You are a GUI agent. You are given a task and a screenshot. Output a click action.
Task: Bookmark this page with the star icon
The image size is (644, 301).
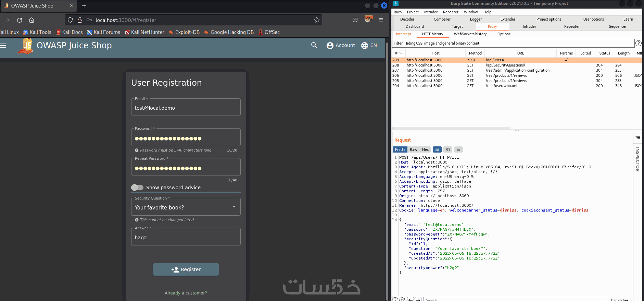317,20
